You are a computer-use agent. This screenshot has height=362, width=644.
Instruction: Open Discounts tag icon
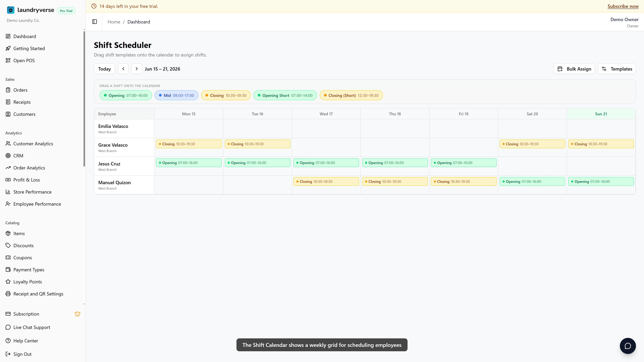click(8, 246)
